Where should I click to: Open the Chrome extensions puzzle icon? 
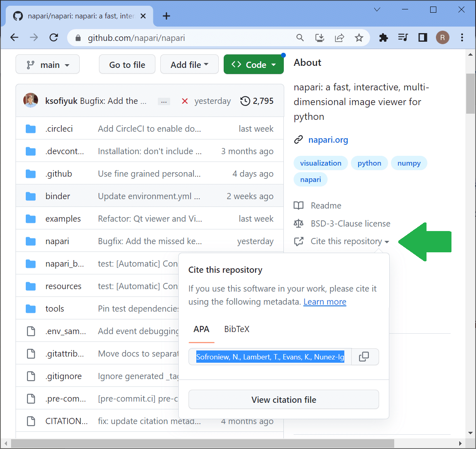point(383,38)
